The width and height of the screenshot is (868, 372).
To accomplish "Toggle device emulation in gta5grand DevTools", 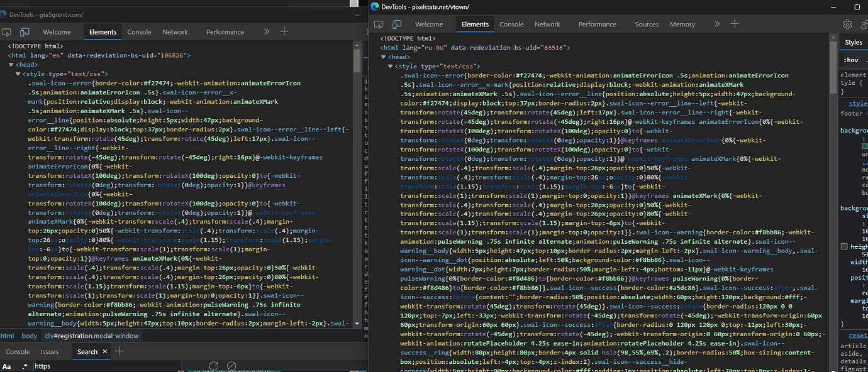I will (x=25, y=32).
